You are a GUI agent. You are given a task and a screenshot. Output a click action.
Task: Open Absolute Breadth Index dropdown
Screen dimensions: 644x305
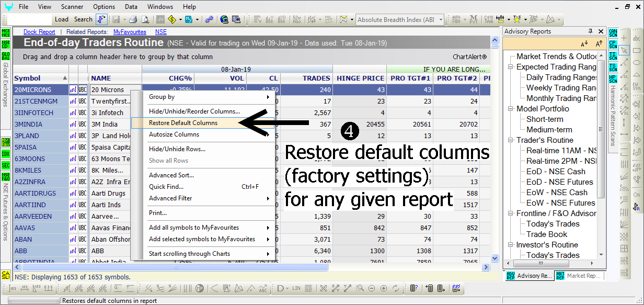(x=441, y=20)
